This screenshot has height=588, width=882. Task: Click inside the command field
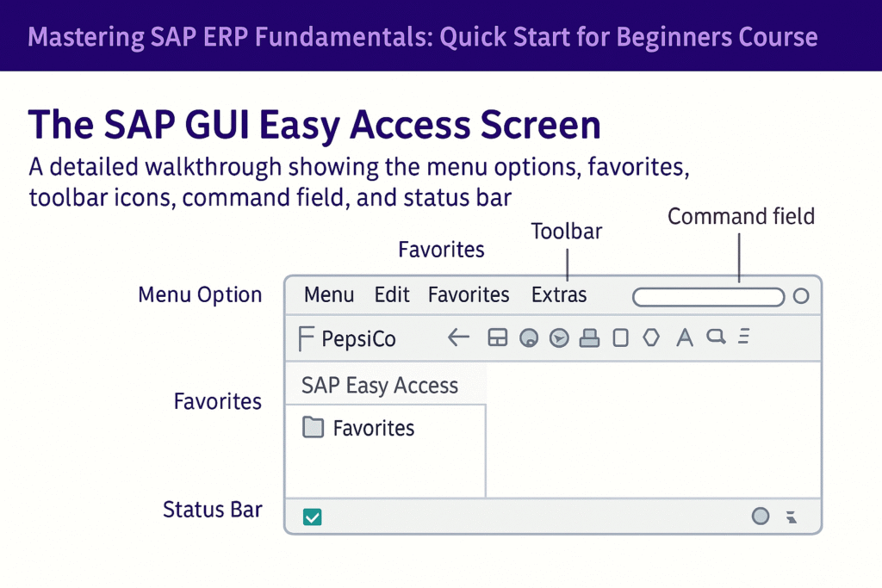[708, 295]
